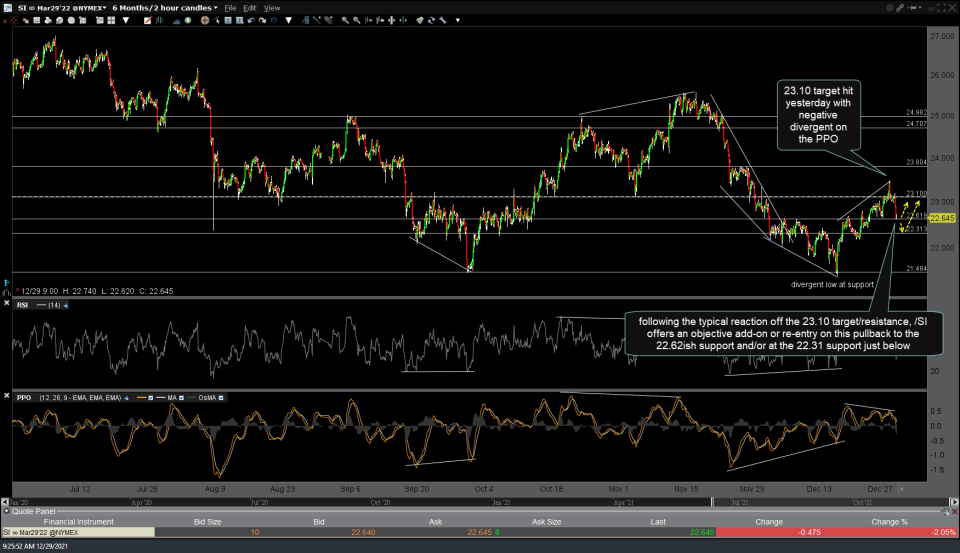Open the View menu
The image size is (960, 553).
tap(273, 7)
